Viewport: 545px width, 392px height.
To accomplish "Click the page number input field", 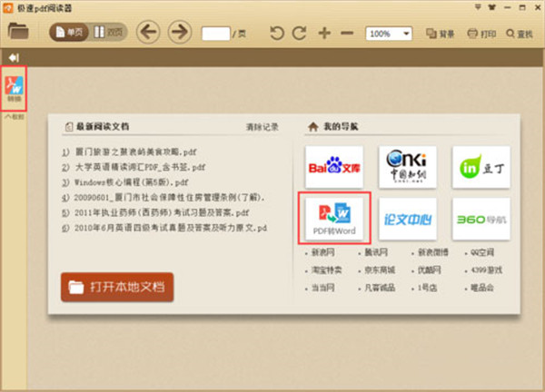I will point(214,34).
